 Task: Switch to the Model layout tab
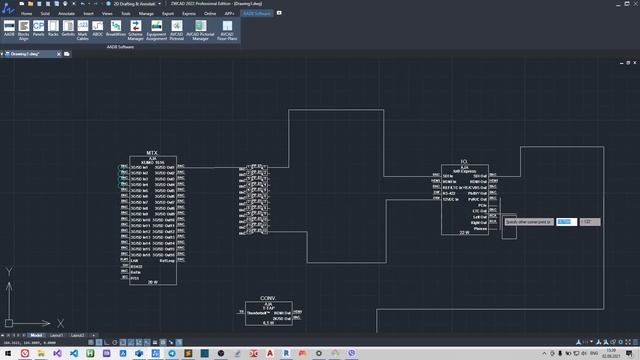click(x=36, y=336)
